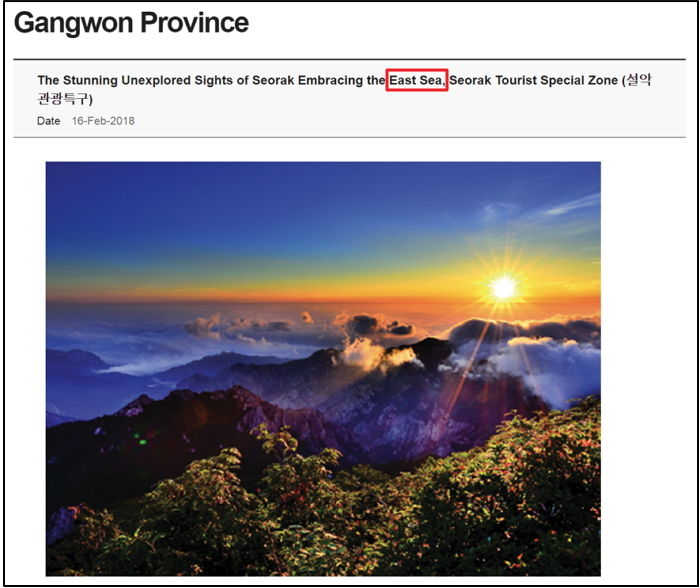Click the Korean text 설악 in the title
This screenshot has width=700, height=588.
coord(639,80)
